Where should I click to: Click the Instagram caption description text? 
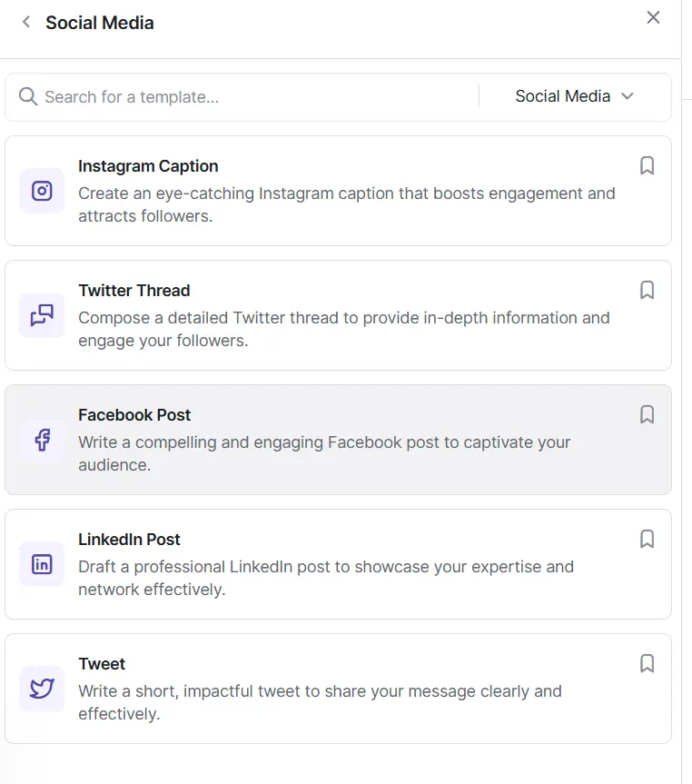coord(347,204)
